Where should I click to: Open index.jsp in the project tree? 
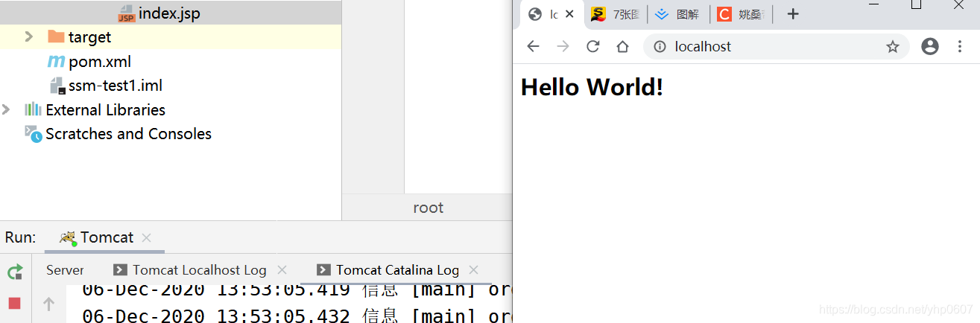point(169,13)
